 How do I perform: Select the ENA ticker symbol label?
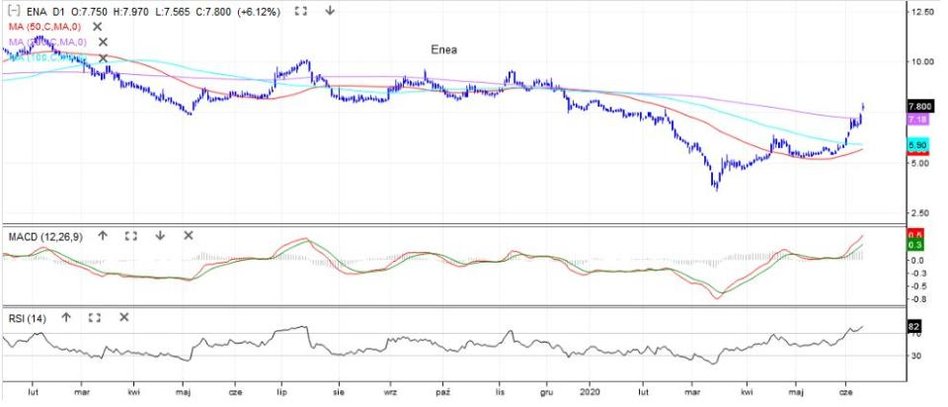pyautogui.click(x=36, y=11)
